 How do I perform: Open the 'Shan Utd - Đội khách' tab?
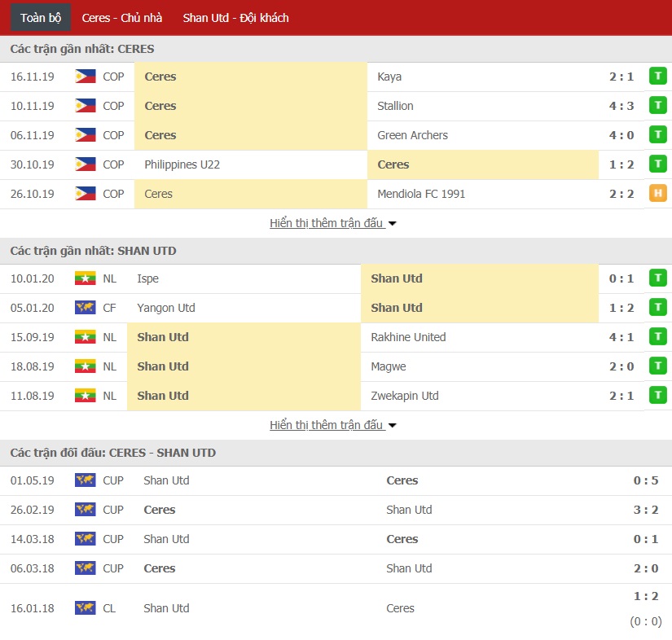pos(235,18)
